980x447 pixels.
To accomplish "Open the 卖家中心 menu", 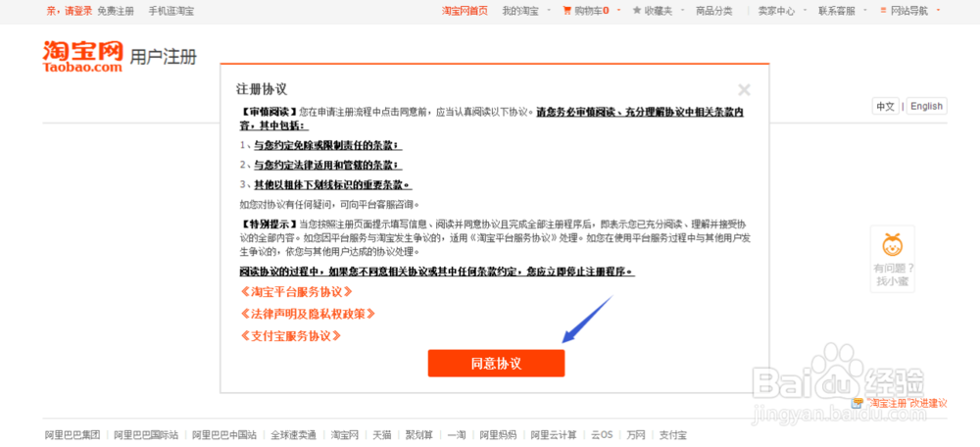I will pos(776,11).
